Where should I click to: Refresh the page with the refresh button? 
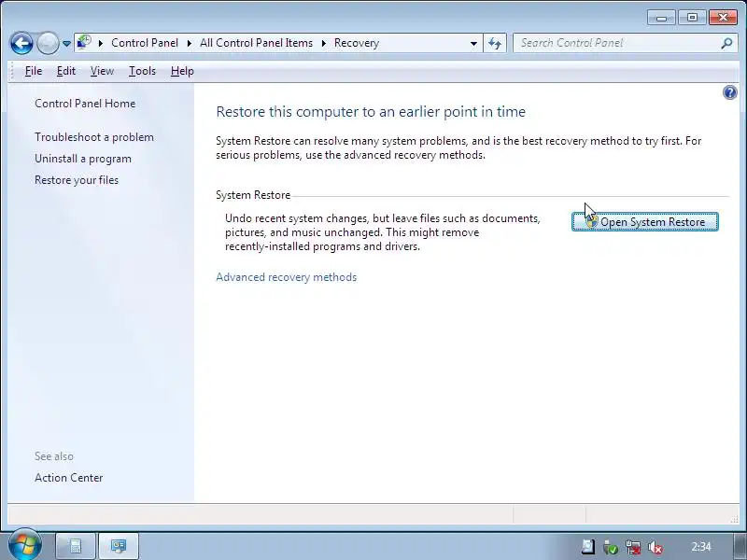click(x=495, y=43)
